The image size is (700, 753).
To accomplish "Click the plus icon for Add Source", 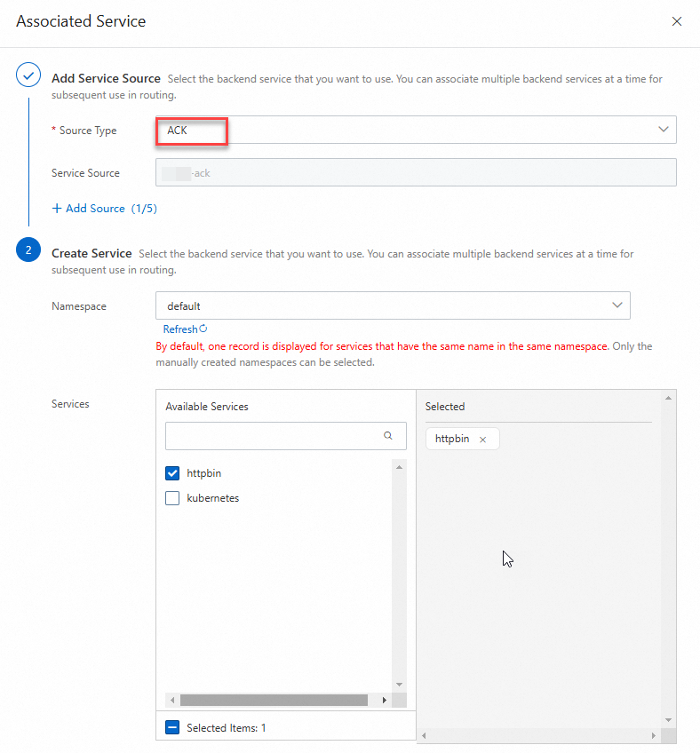I will point(57,209).
